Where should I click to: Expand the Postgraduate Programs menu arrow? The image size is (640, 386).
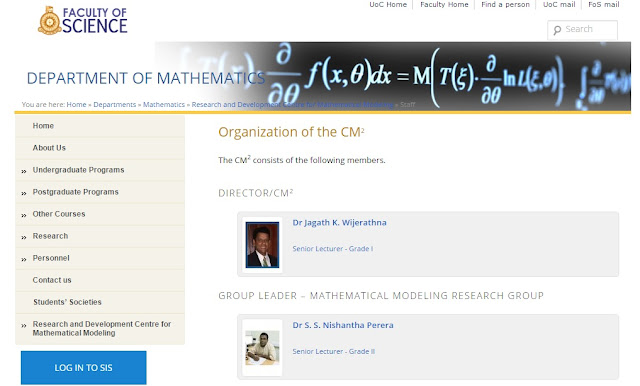24,193
